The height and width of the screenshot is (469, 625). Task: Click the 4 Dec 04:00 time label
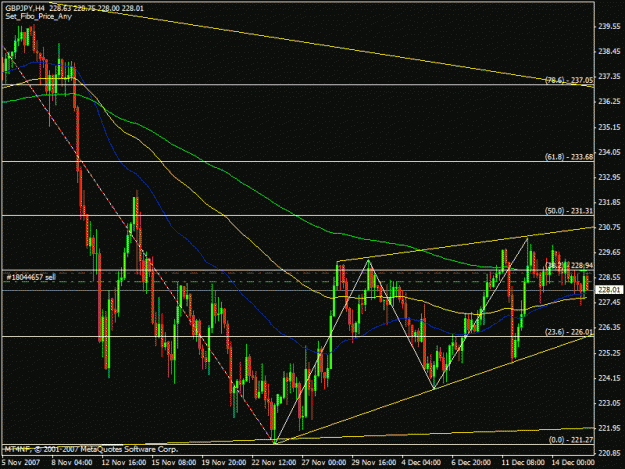[422, 463]
